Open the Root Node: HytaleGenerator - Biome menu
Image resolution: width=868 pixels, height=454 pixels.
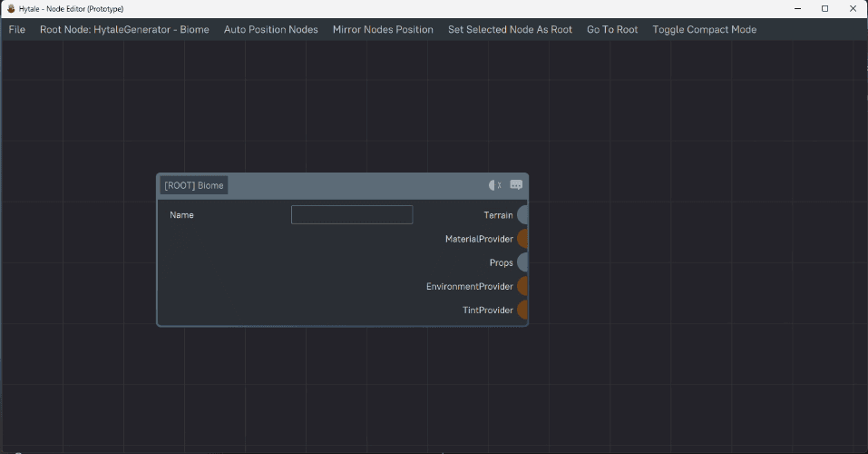(124, 29)
